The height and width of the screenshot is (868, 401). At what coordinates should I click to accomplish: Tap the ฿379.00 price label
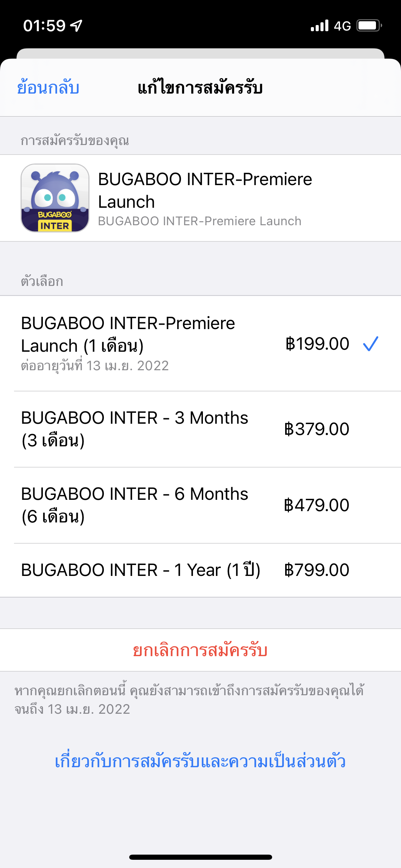click(x=317, y=429)
